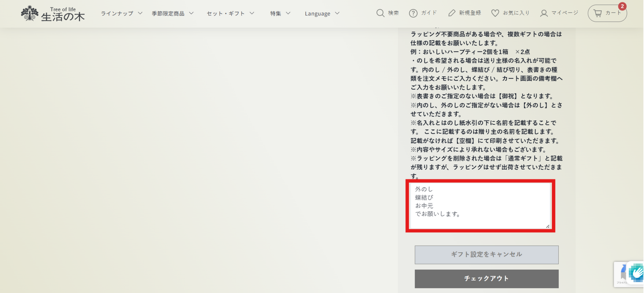
Task: Open favorites via heart icon
Action: (495, 13)
